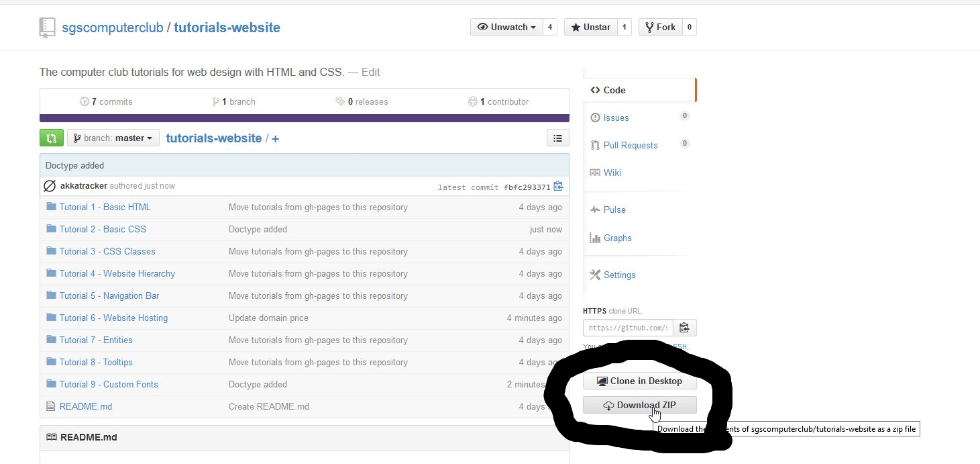Click the stargazers count 1
This screenshot has width=980, height=464.
[x=624, y=27]
